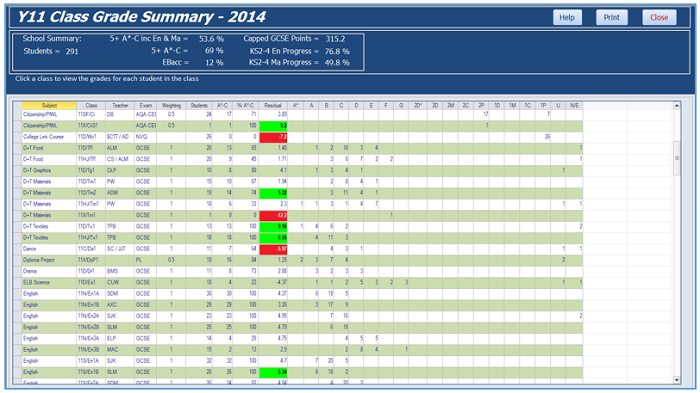Click green residual 5.22 cell
Screen dimensions: 700x393
pos(273,193)
